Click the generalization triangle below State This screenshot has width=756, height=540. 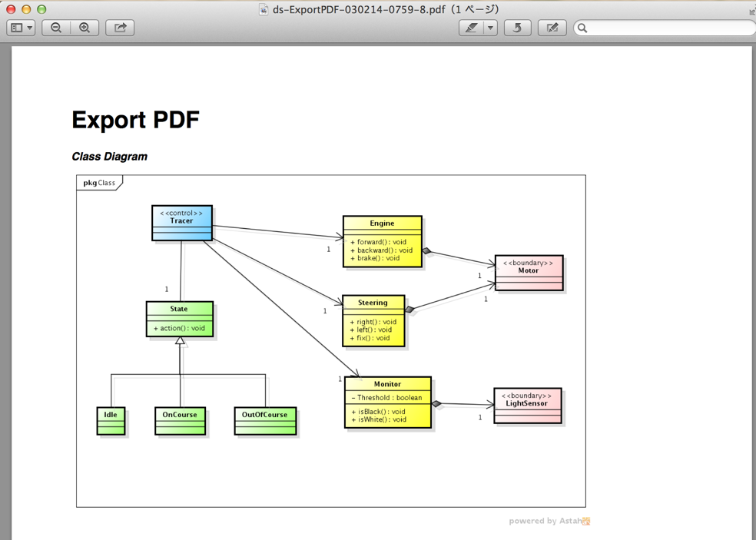180,340
